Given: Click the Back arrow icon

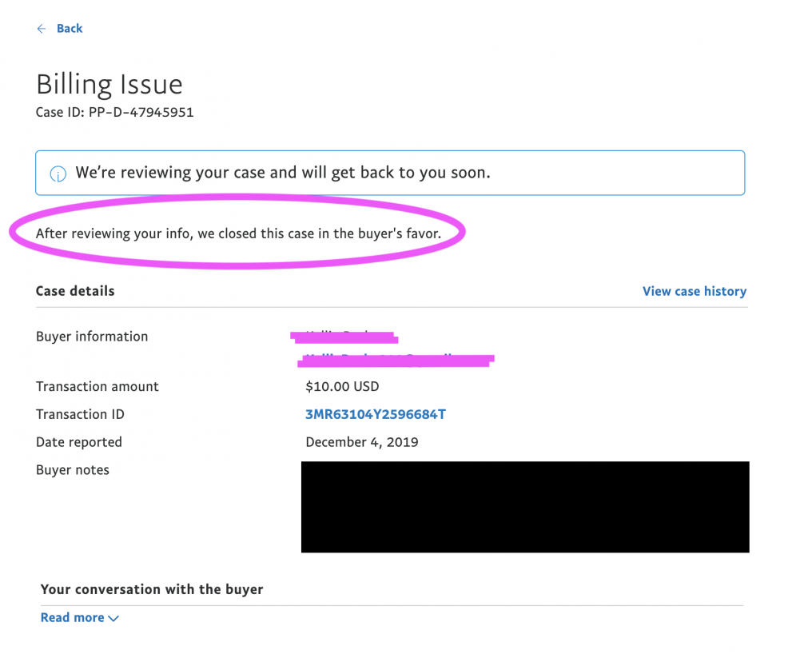Looking at the screenshot, I should tap(42, 29).
